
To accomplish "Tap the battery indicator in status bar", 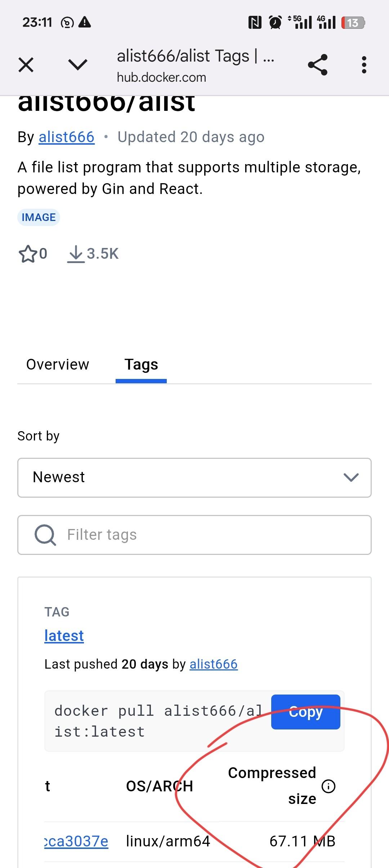I will [353, 23].
